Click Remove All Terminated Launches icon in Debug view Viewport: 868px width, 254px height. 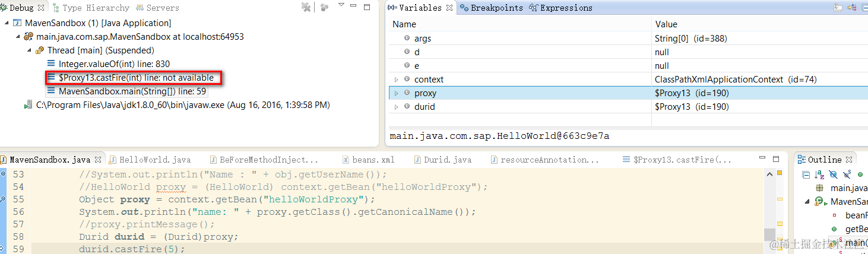tap(306, 7)
